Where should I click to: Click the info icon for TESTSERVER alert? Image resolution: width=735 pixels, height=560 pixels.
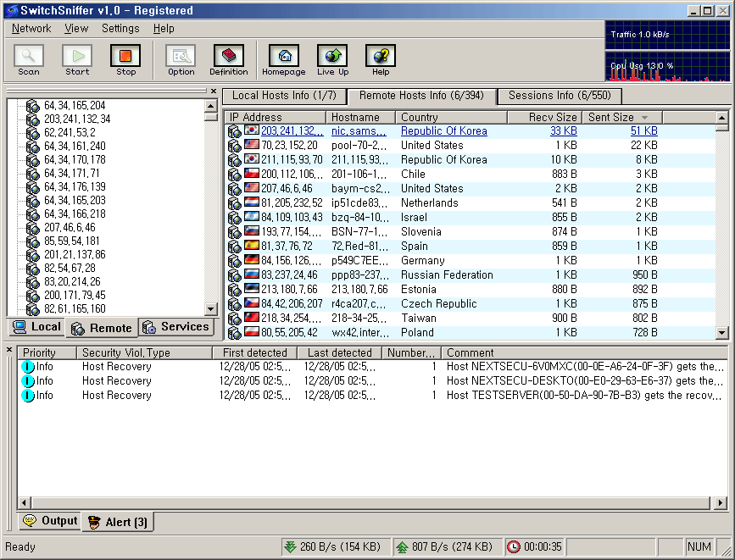(x=28, y=396)
